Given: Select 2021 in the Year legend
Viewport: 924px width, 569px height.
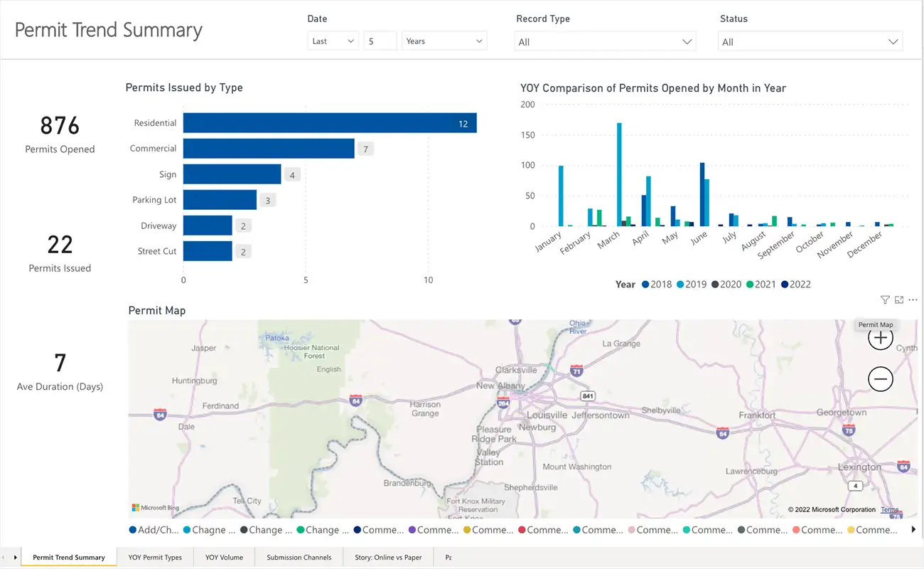Looking at the screenshot, I should tap(761, 284).
